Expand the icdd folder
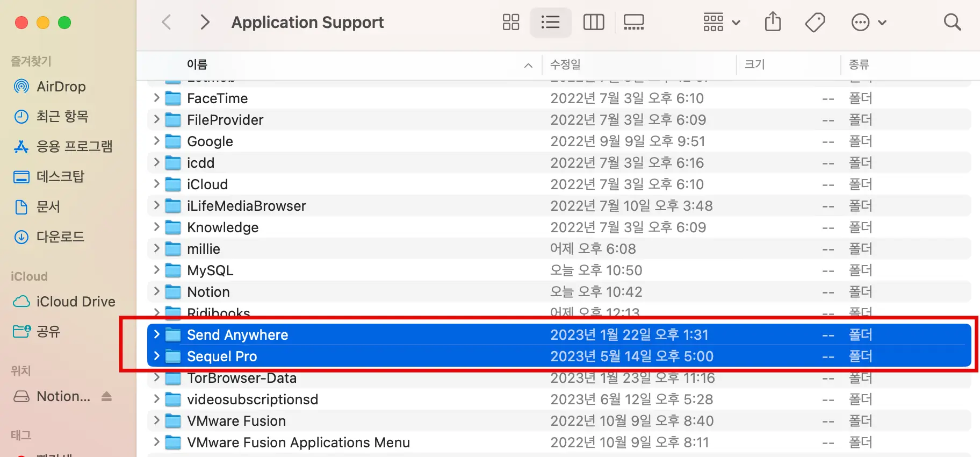This screenshot has width=980, height=457. 156,162
